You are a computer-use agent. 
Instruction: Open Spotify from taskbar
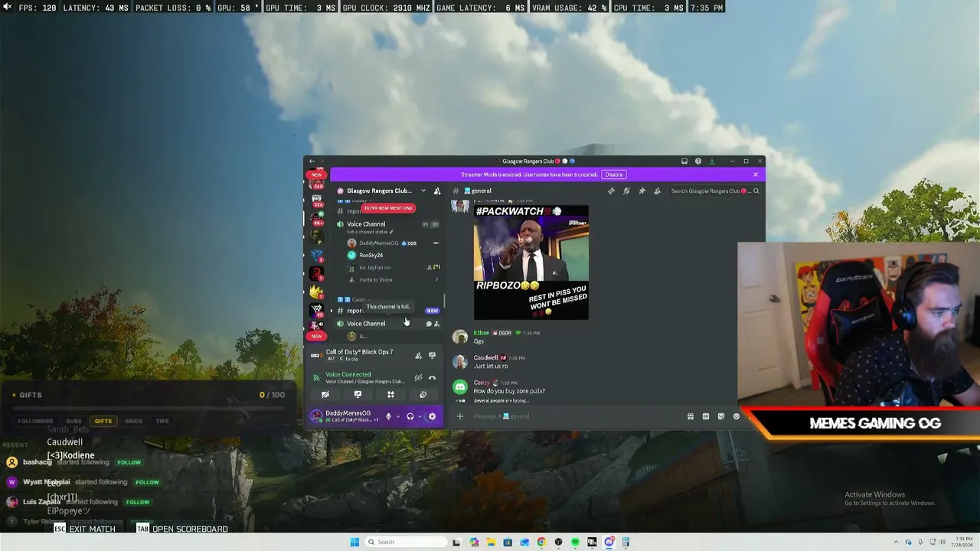click(x=575, y=542)
